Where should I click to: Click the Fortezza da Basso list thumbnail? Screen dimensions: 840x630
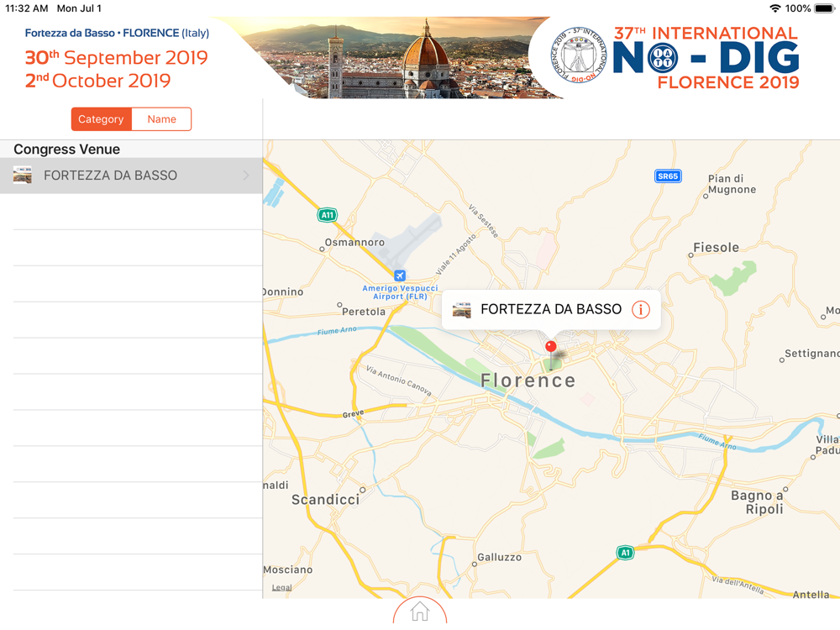[x=23, y=176]
